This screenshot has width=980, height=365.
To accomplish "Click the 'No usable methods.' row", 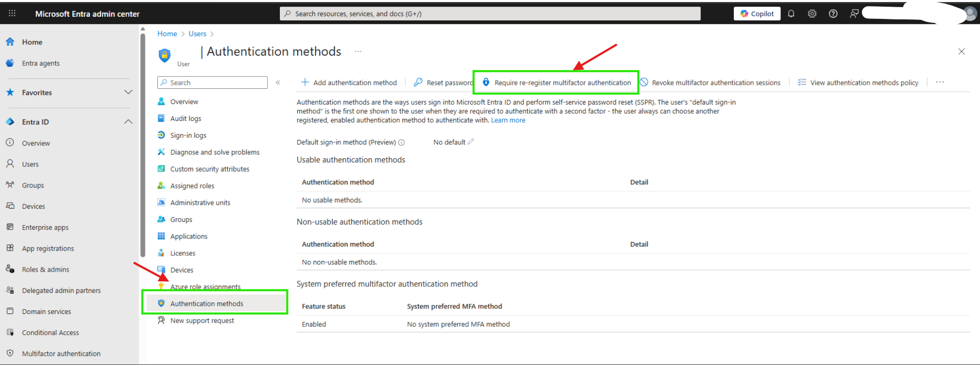I will coord(633,200).
